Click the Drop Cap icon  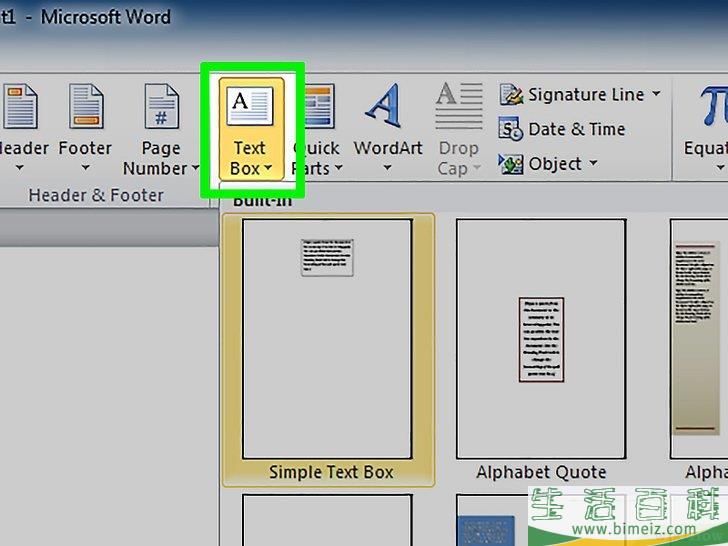point(459,105)
